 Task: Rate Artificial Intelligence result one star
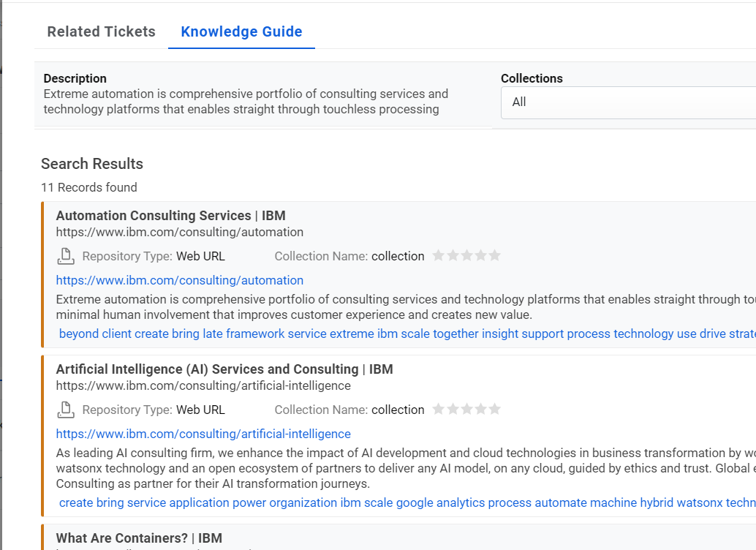coord(439,409)
